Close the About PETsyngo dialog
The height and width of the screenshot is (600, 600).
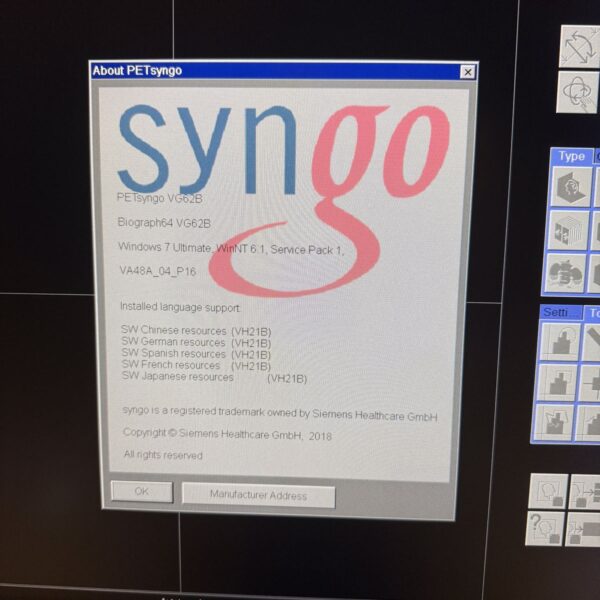(468, 72)
